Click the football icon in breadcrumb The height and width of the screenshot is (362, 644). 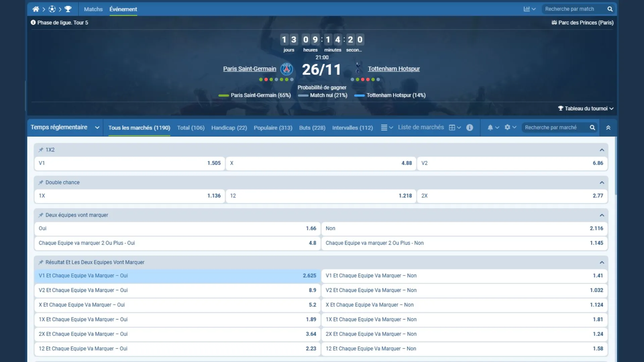[52, 9]
